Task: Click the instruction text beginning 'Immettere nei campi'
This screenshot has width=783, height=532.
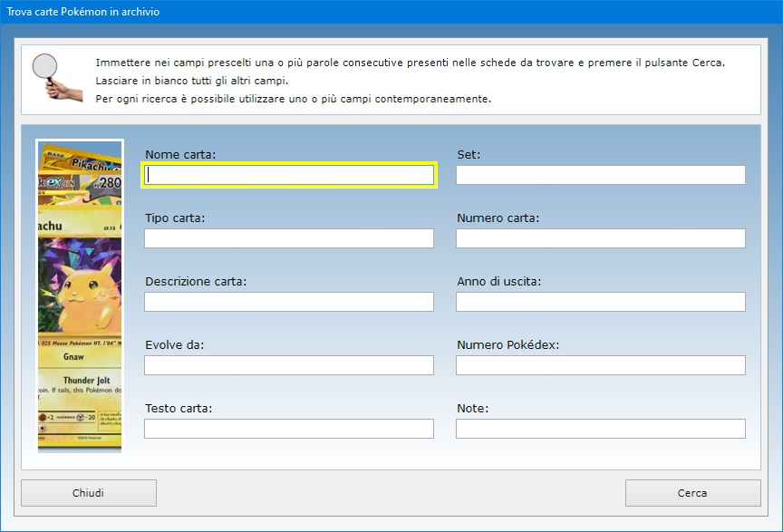Action: coord(410,63)
